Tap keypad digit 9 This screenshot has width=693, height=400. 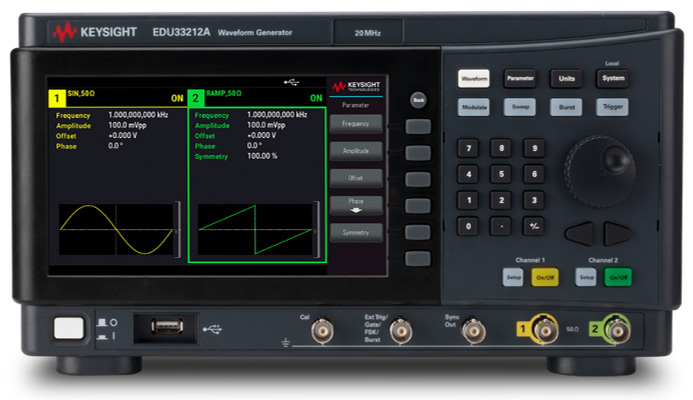coord(534,148)
